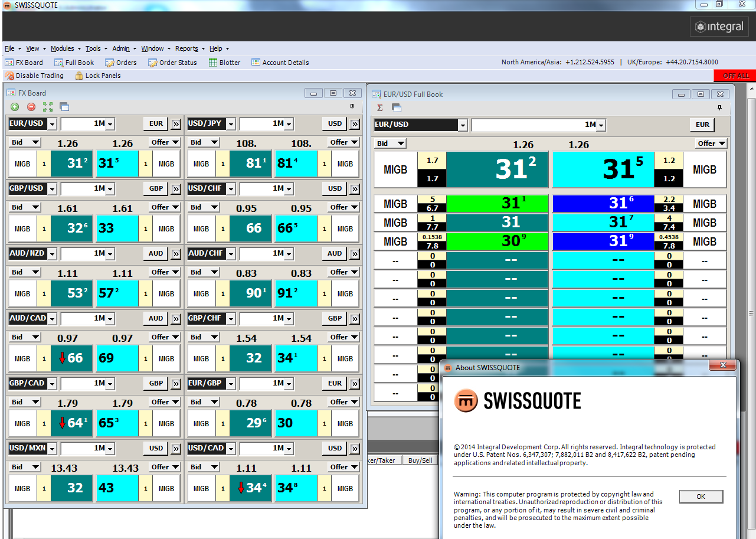756x539 pixels.
Task: Open amount 1M dropdown on GBP/USD tile
Action: tap(110, 189)
